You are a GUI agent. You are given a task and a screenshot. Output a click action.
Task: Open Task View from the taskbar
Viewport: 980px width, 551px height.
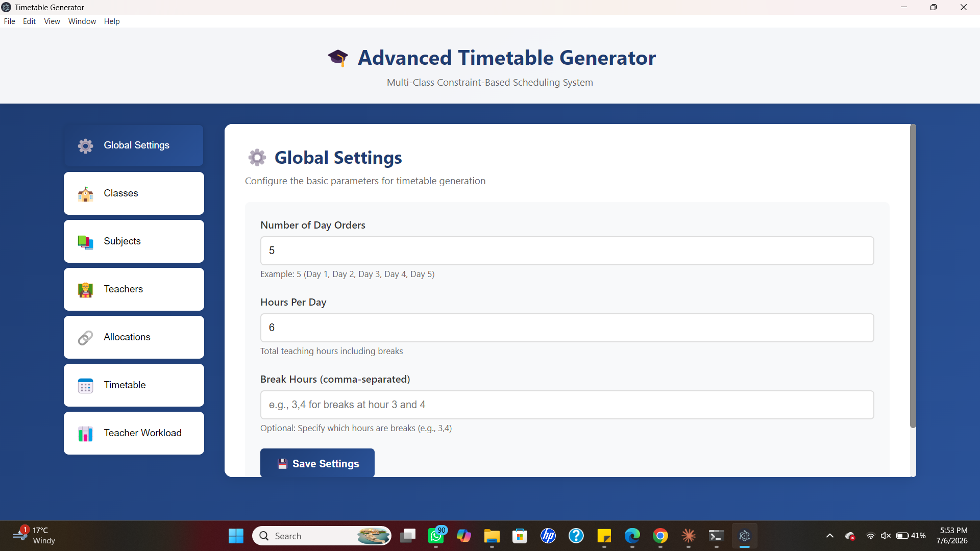click(x=408, y=536)
